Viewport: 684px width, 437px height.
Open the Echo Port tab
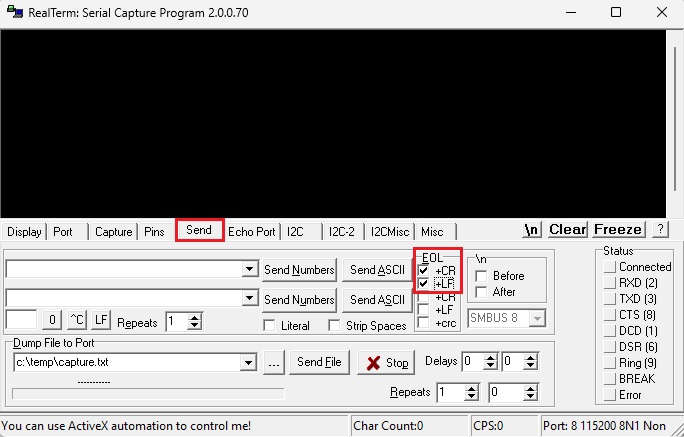252,232
